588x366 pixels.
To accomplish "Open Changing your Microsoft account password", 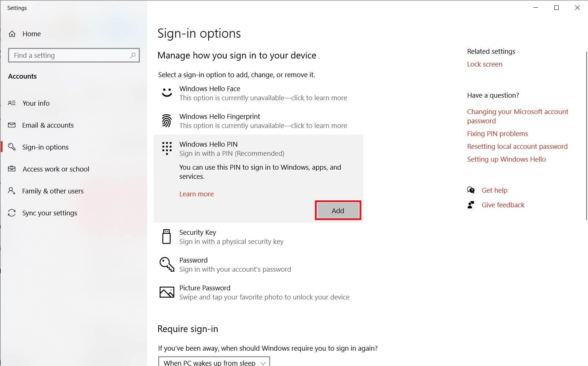I will click(x=518, y=116).
